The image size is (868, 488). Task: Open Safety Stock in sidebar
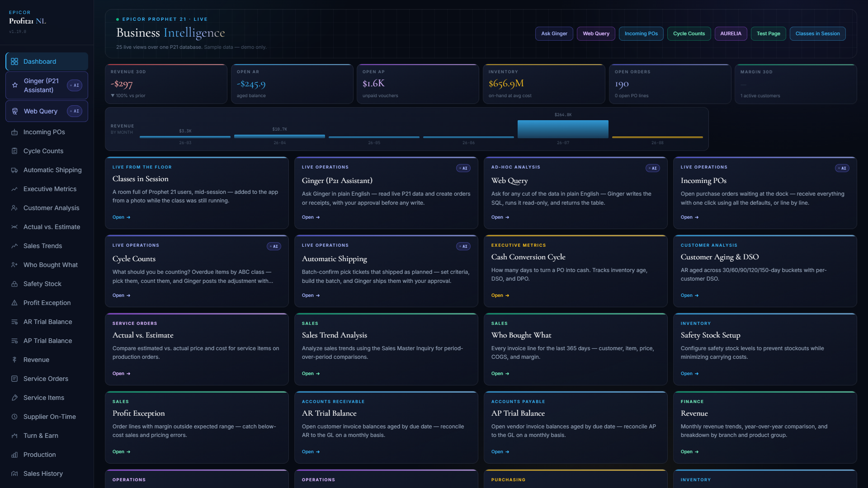[47, 284]
